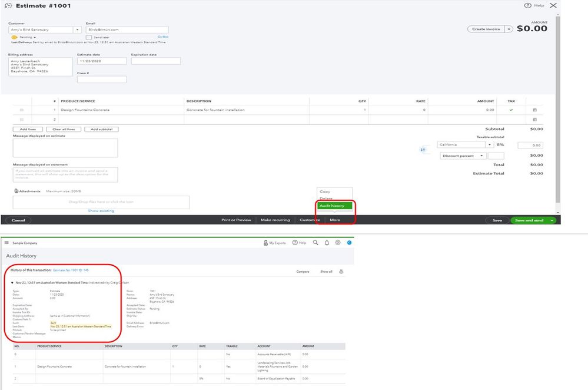The height and width of the screenshot is (390, 588).
Task: Click the Show existing attachments link
Action: pyautogui.click(x=101, y=211)
